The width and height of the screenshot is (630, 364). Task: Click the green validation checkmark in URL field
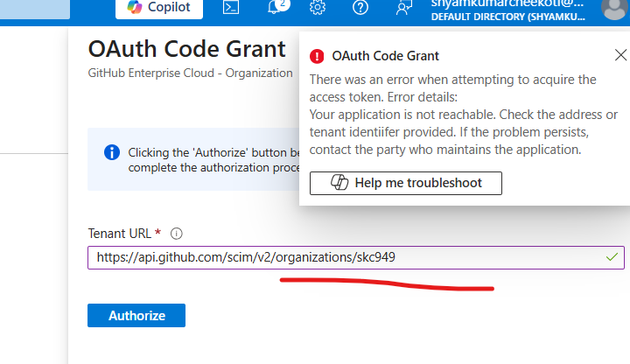click(x=612, y=257)
